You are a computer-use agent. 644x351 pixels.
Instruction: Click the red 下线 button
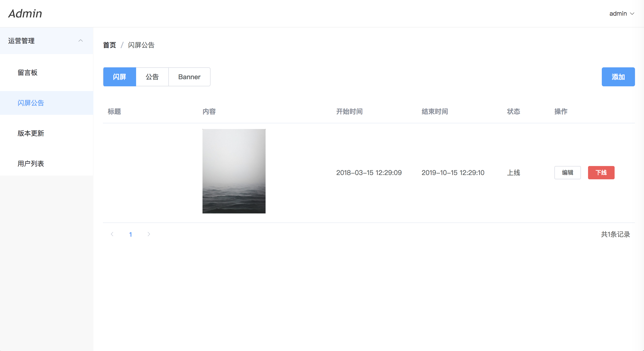601,172
